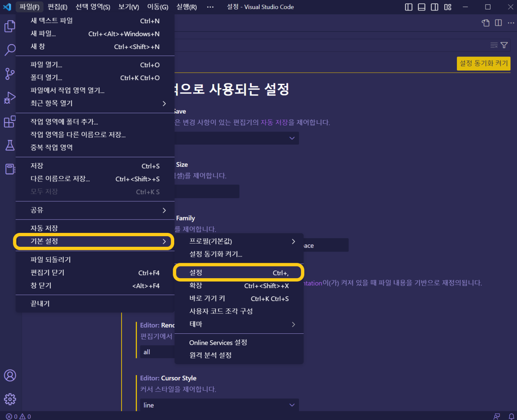The image size is (517, 420).
Task: Open the 선택 영역(S) menu
Action: coord(93,7)
